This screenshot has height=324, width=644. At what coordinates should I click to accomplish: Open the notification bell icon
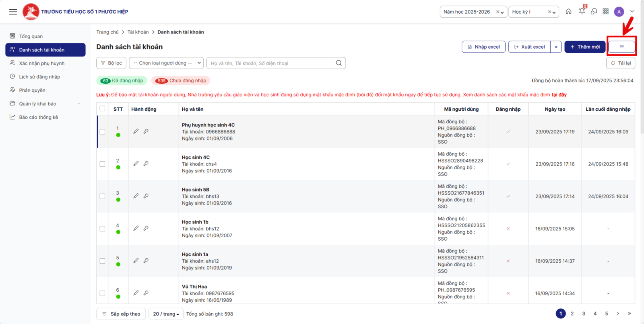click(x=582, y=12)
